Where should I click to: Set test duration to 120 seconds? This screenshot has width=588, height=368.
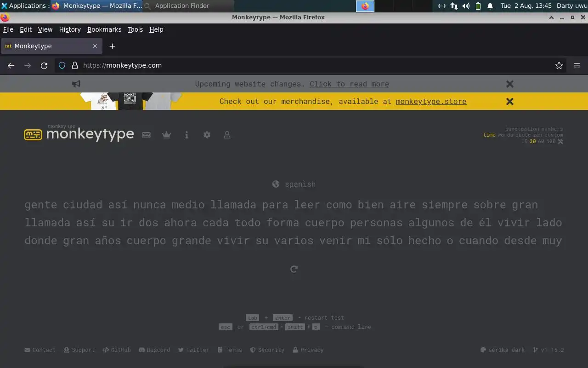551,141
